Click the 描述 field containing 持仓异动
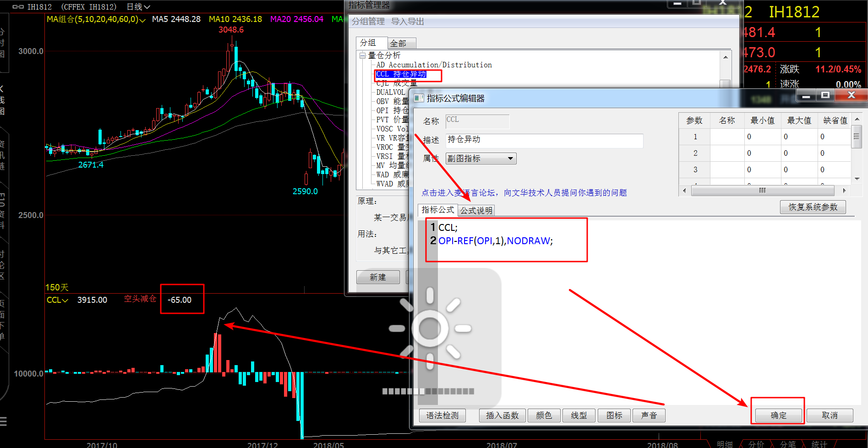Viewport: 868px width, 448px height. 545,141
